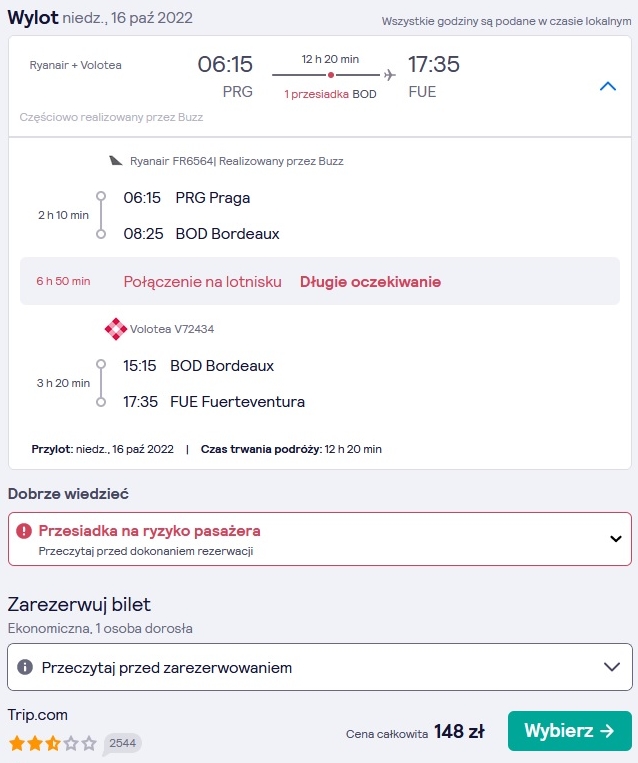
Task: Click the 06:15 departure time in summary
Action: point(225,64)
